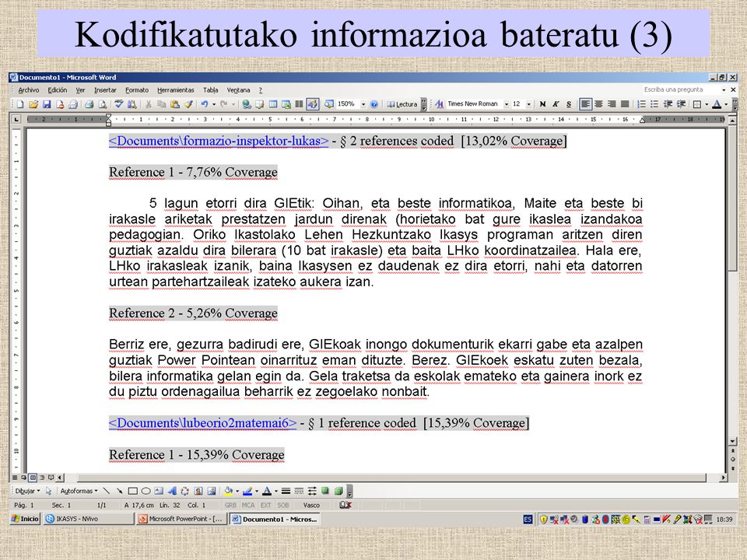
Task: Paste from clipboard using toolbar icon
Action: pos(175,104)
